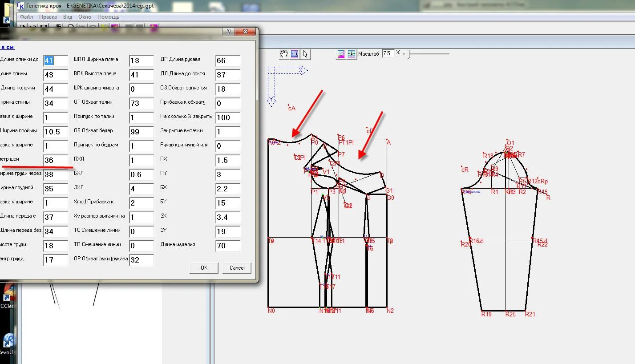Click point label R25 on sleeve pattern
Screen dimensions: 635x364
510,314
